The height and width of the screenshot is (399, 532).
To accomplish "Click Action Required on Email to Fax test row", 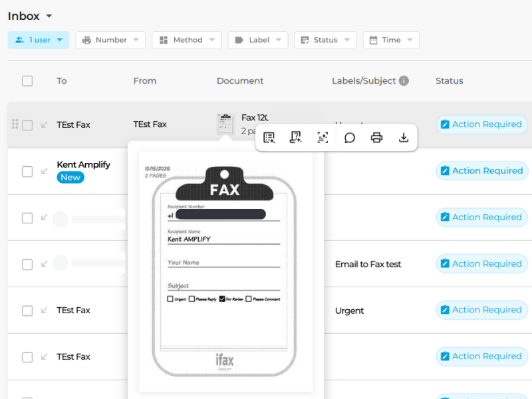I will (481, 264).
